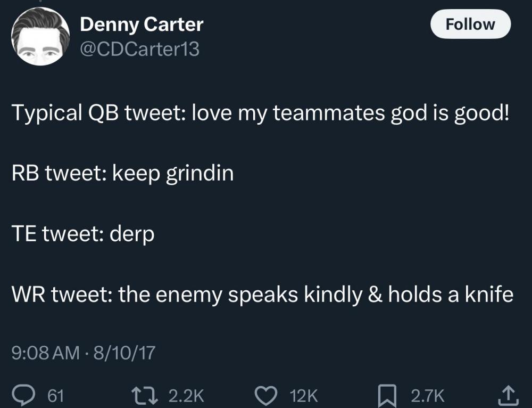
Task: Follow Denny Carter
Action: point(470,25)
